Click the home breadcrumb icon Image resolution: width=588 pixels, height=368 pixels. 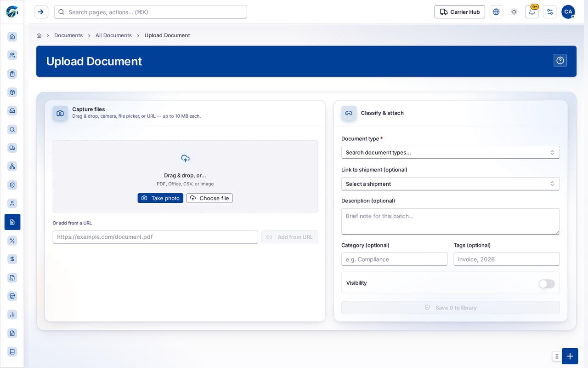click(x=39, y=35)
